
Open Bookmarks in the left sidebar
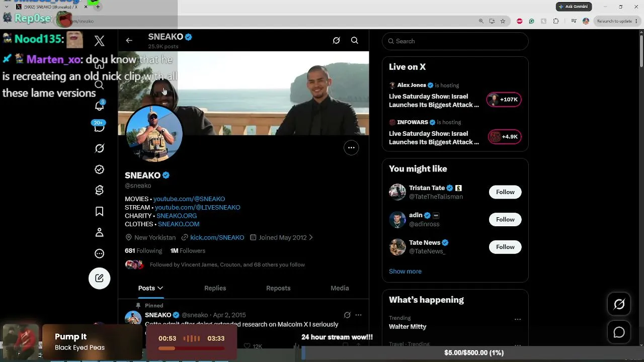100,211
